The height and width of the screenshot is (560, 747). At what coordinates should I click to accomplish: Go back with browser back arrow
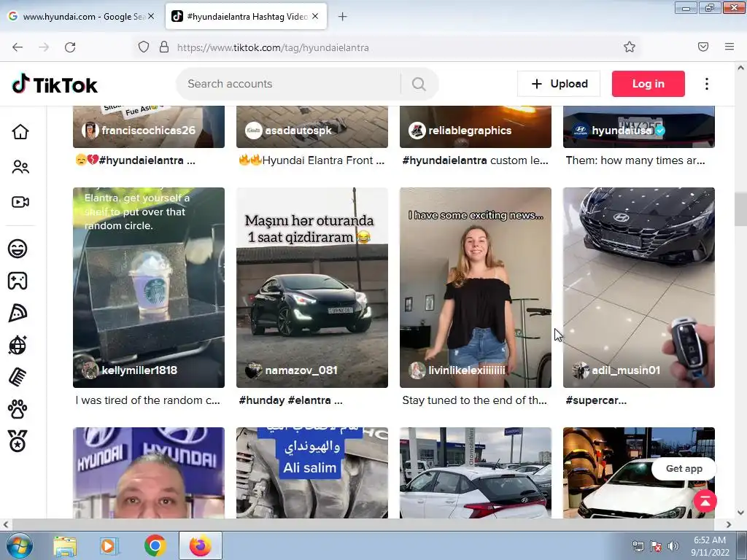click(x=18, y=47)
